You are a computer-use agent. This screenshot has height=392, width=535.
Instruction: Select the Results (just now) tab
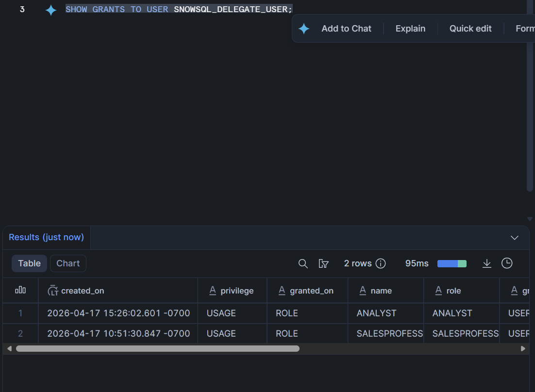pos(47,237)
